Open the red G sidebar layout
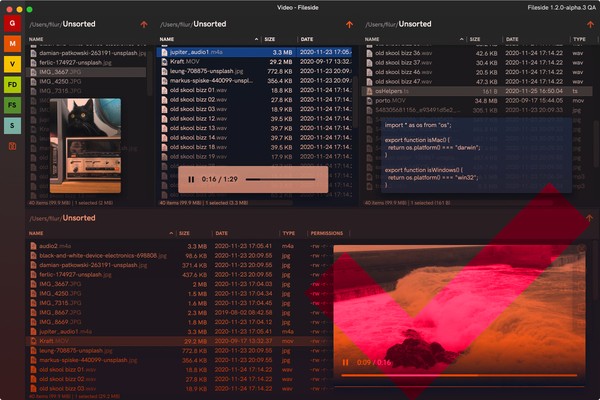 pyautogui.click(x=12, y=23)
